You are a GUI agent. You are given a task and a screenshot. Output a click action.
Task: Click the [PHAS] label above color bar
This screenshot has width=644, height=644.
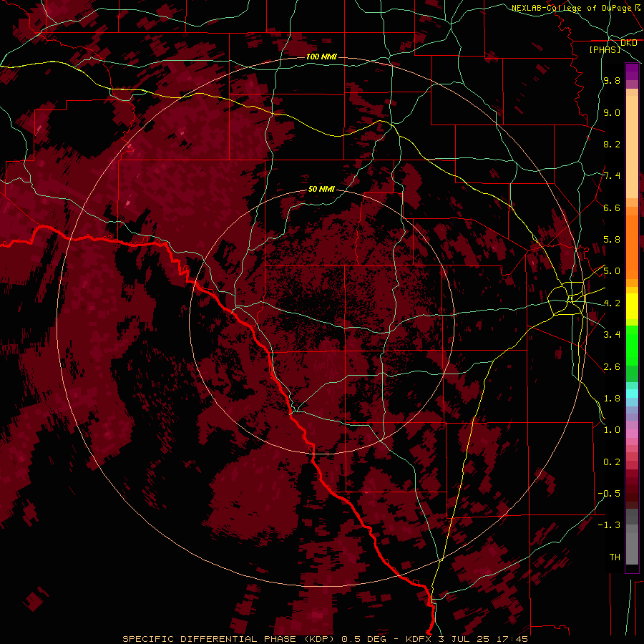[605, 49]
